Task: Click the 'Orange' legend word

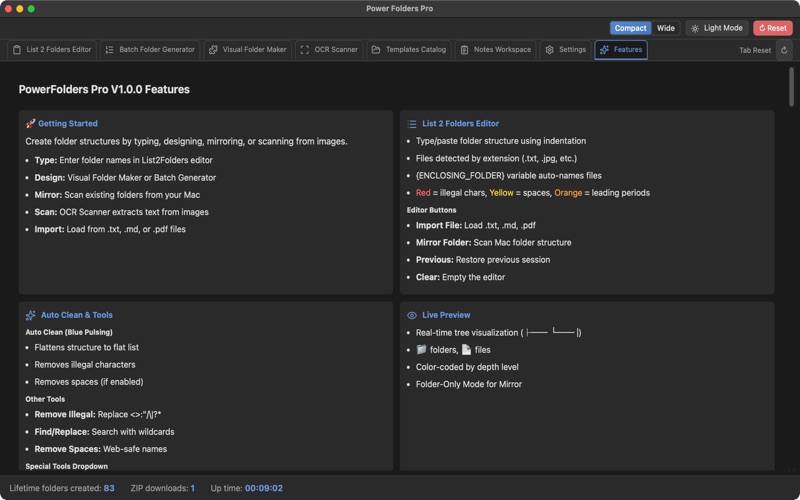Action: pos(568,193)
